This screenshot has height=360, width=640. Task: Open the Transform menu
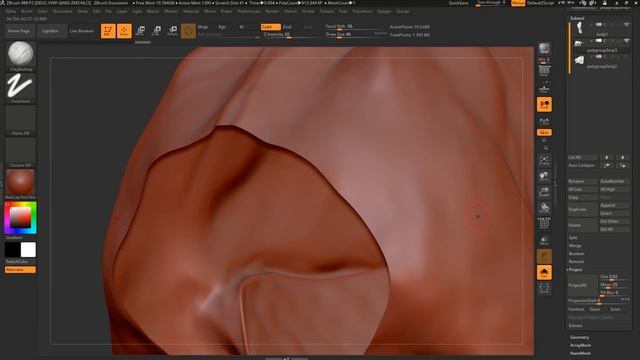point(362,11)
